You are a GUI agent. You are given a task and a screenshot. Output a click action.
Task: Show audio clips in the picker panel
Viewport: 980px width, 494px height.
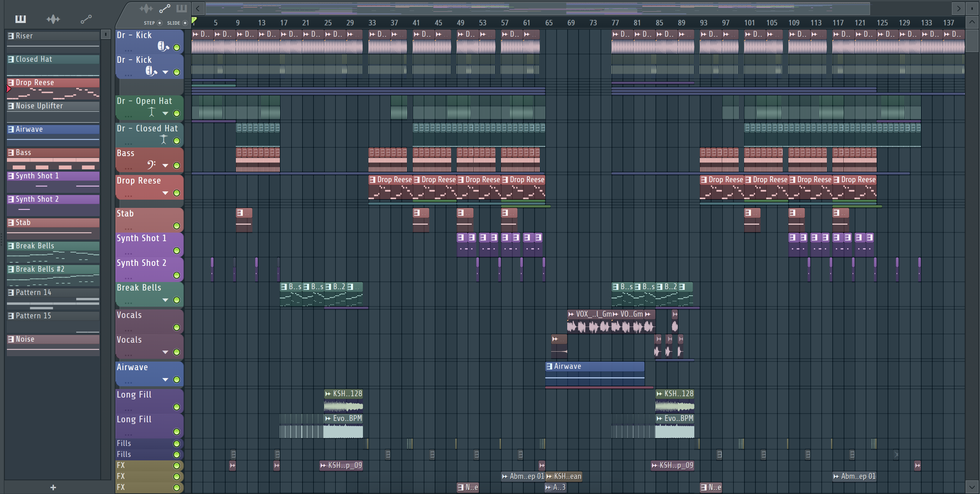click(53, 19)
